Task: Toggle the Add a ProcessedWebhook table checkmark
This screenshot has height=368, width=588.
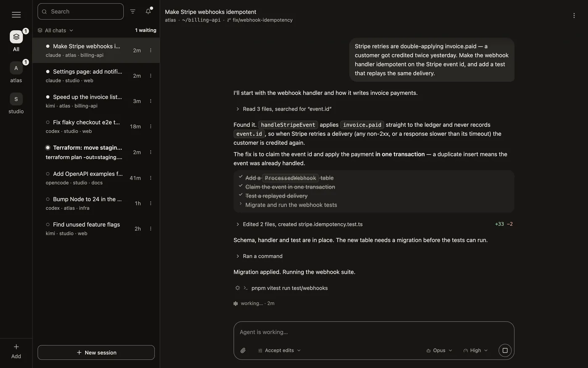Action: (x=241, y=177)
